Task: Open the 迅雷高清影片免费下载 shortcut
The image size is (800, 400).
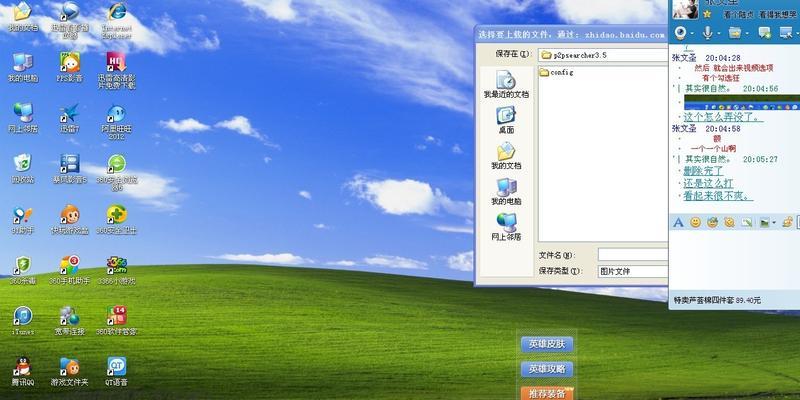Action: [x=116, y=70]
